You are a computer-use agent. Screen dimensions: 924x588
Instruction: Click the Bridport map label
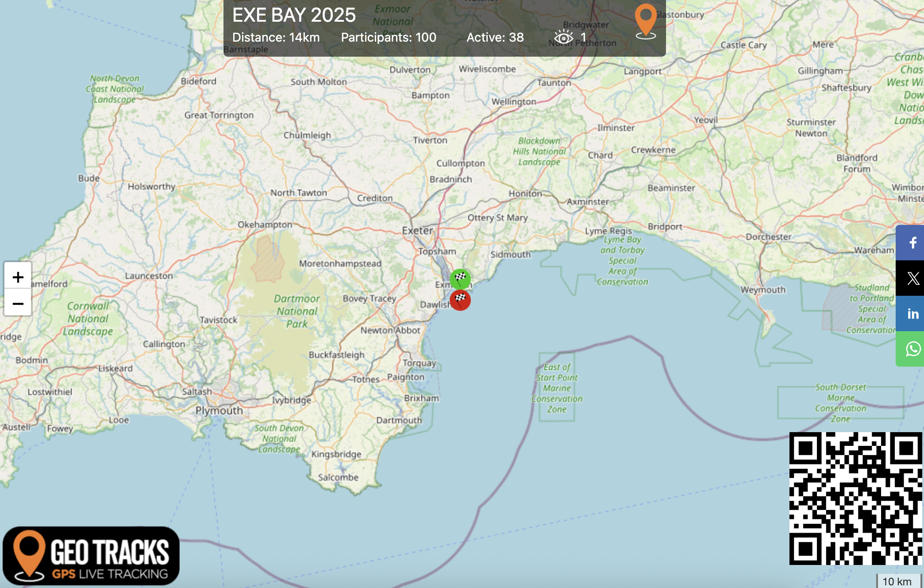coord(665,227)
